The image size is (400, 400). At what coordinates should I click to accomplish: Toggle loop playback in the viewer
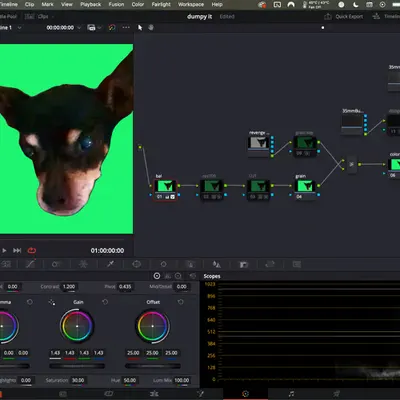(32, 250)
